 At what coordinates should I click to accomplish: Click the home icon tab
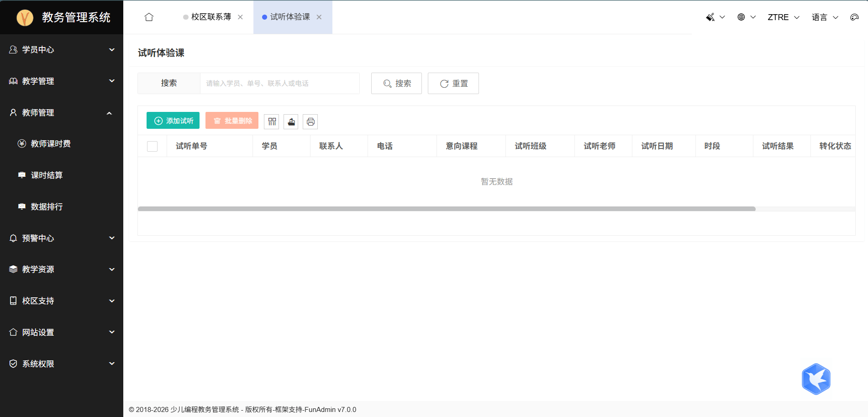click(149, 17)
